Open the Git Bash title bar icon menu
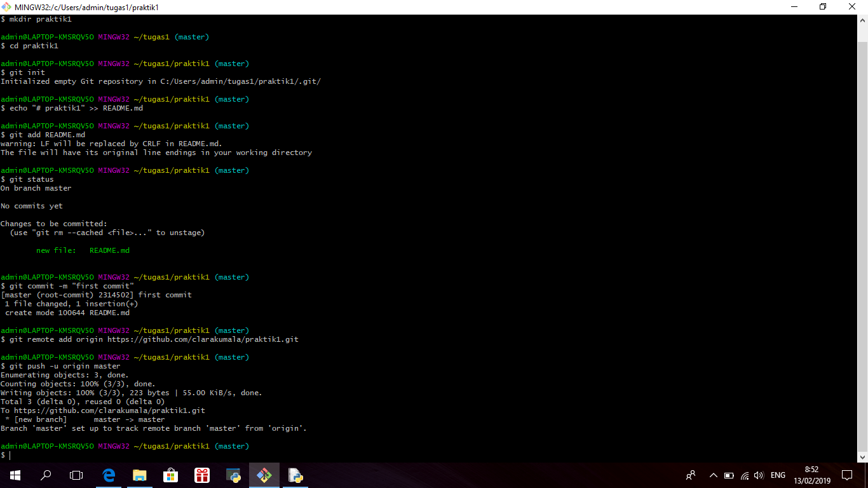The width and height of the screenshot is (868, 488). [x=7, y=7]
